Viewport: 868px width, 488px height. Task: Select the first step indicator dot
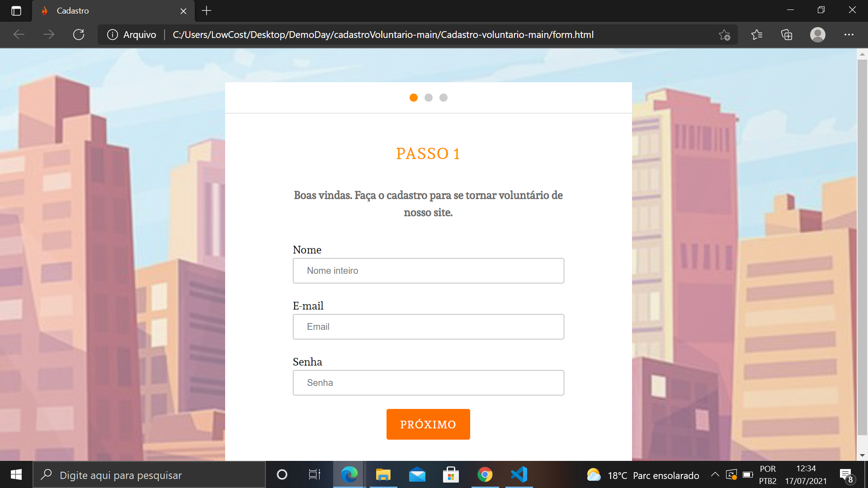(x=413, y=97)
